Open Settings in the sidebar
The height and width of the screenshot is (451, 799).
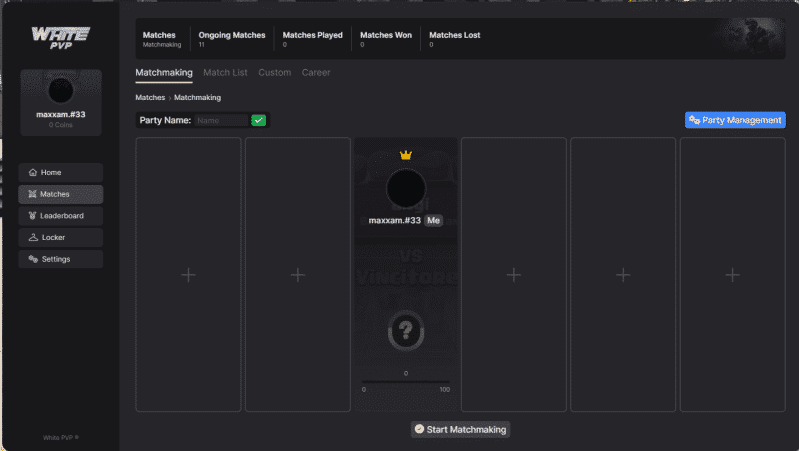[61, 259]
